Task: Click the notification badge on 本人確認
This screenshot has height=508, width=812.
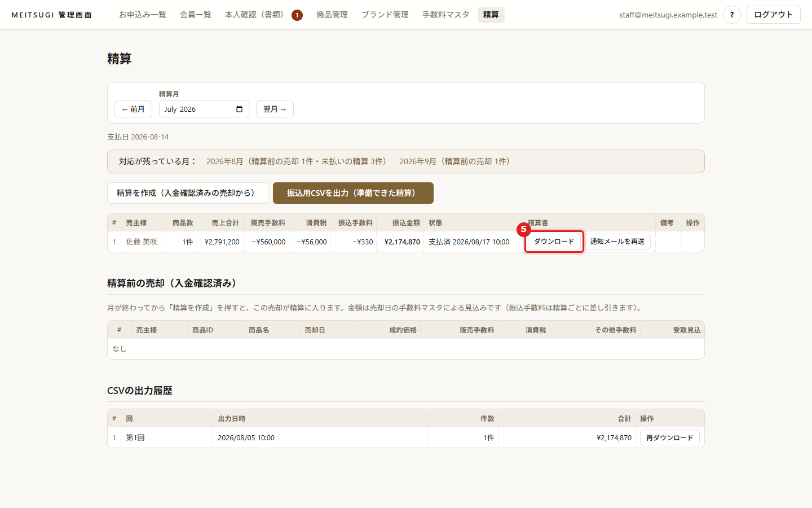Action: [297, 15]
